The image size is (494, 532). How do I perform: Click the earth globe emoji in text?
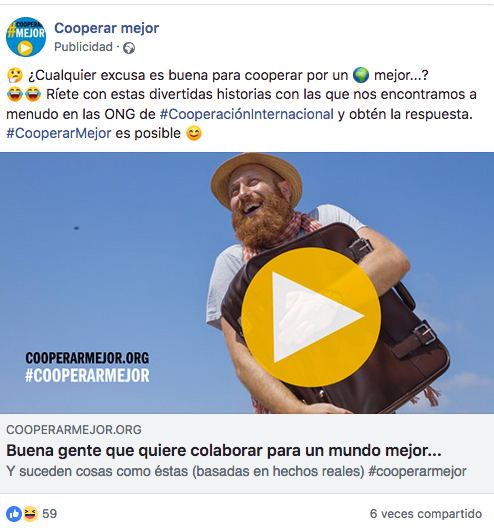click(x=361, y=75)
